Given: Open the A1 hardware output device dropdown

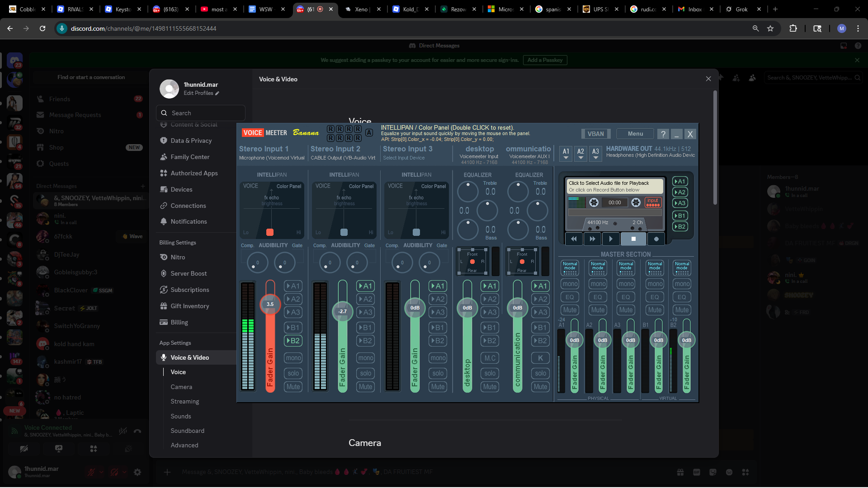Looking at the screenshot, I should 566,153.
